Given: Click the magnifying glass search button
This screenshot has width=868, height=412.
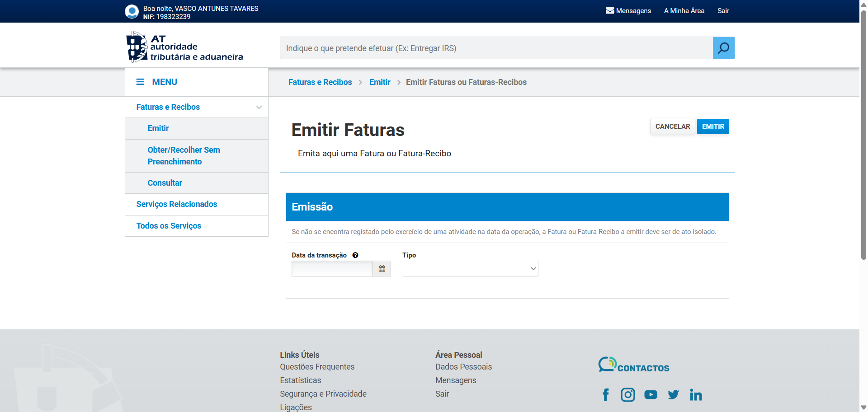Looking at the screenshot, I should coord(724,48).
